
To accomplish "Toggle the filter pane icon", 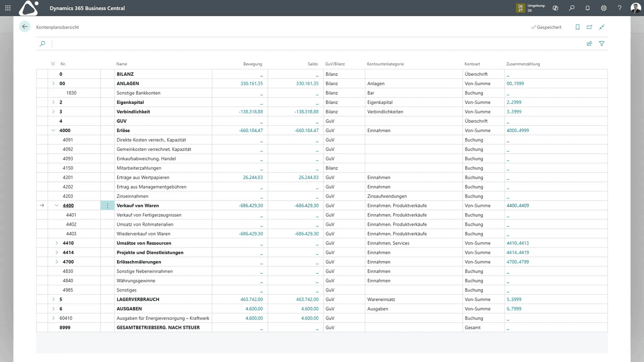I will coord(602,44).
